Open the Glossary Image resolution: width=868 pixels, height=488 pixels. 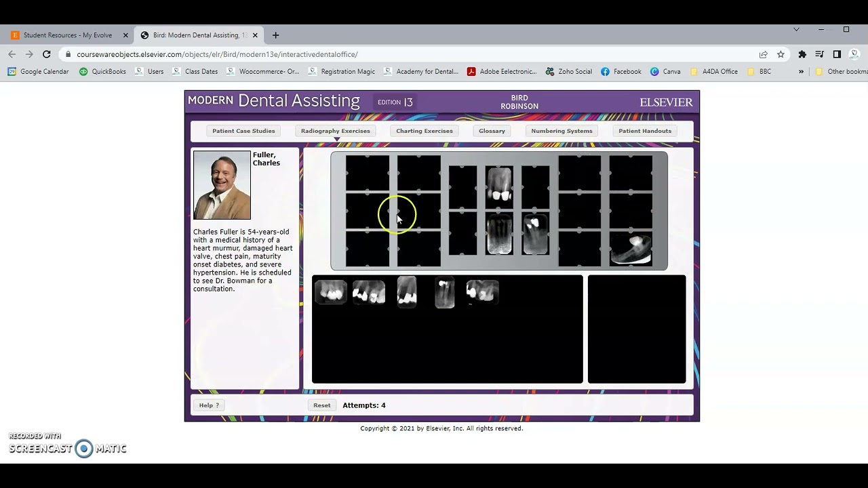(x=492, y=131)
